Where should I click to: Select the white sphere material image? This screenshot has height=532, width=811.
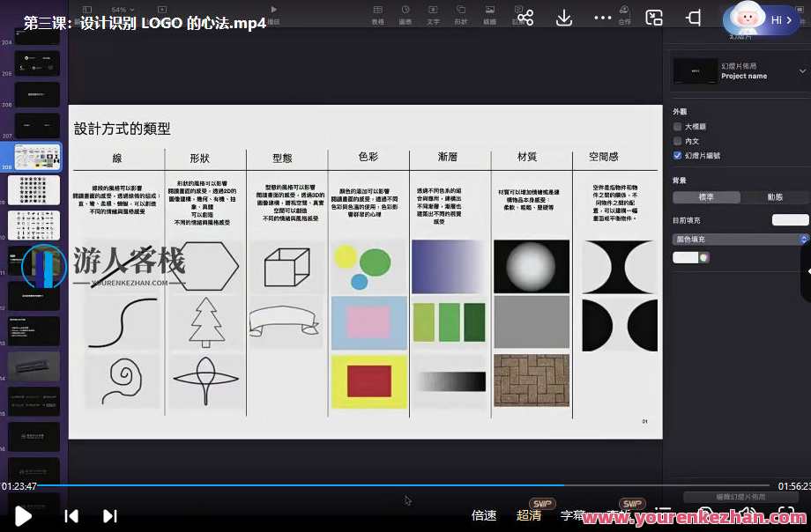(x=532, y=267)
